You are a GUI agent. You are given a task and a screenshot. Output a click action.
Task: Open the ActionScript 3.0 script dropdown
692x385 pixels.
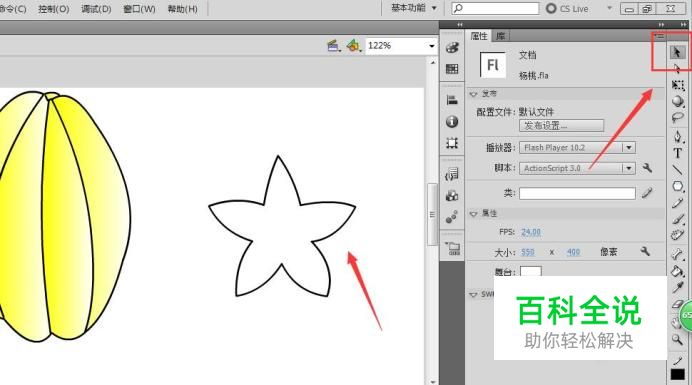click(x=629, y=168)
